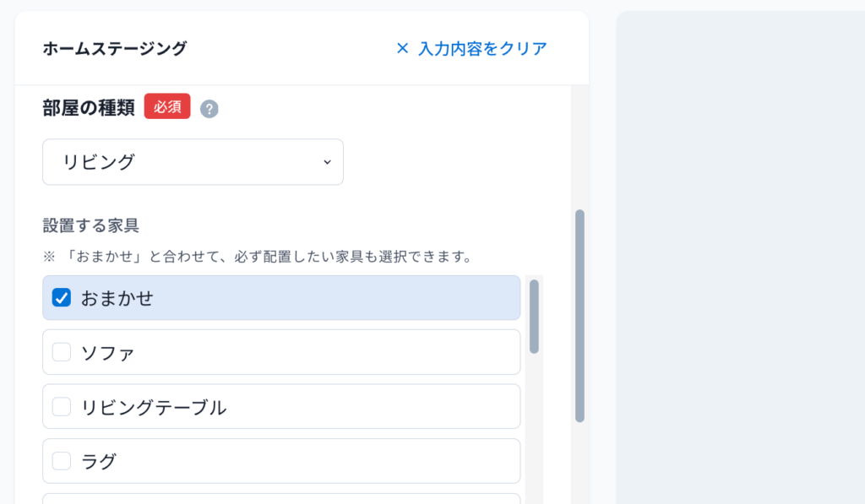Check the リビングテーブル checkbox

61,406
